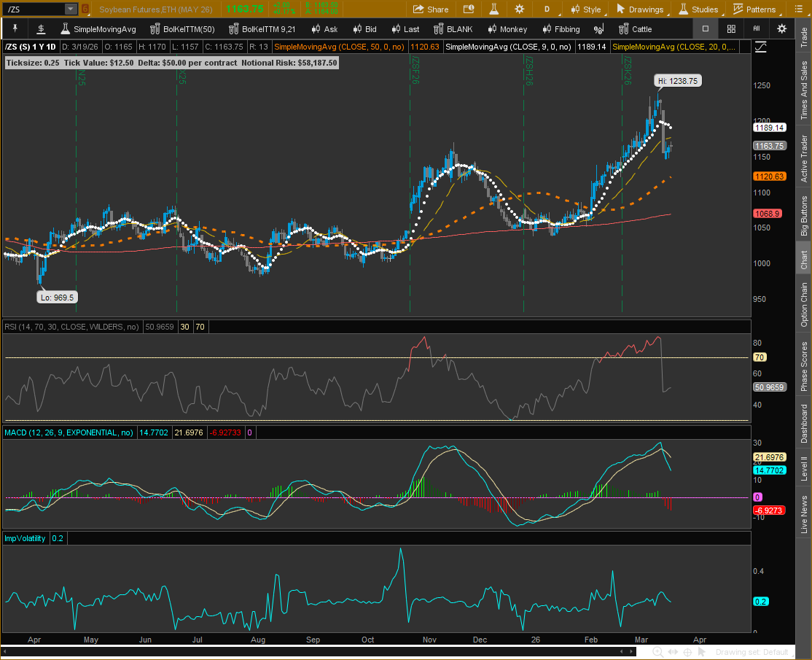The width and height of the screenshot is (812, 660).
Task: Open chart settings gear beside timeframe D
Action: pyautogui.click(x=520, y=9)
